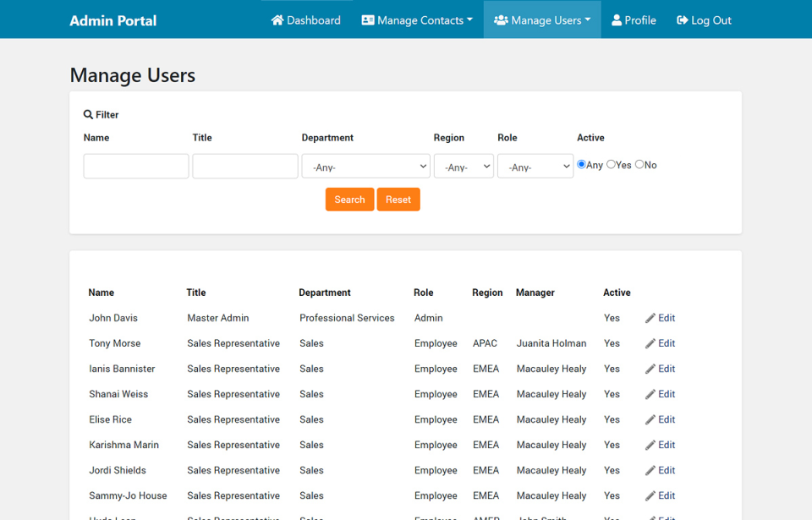Click the pencil icon for Elise Rice
This screenshot has width=812, height=520.
[650, 420]
